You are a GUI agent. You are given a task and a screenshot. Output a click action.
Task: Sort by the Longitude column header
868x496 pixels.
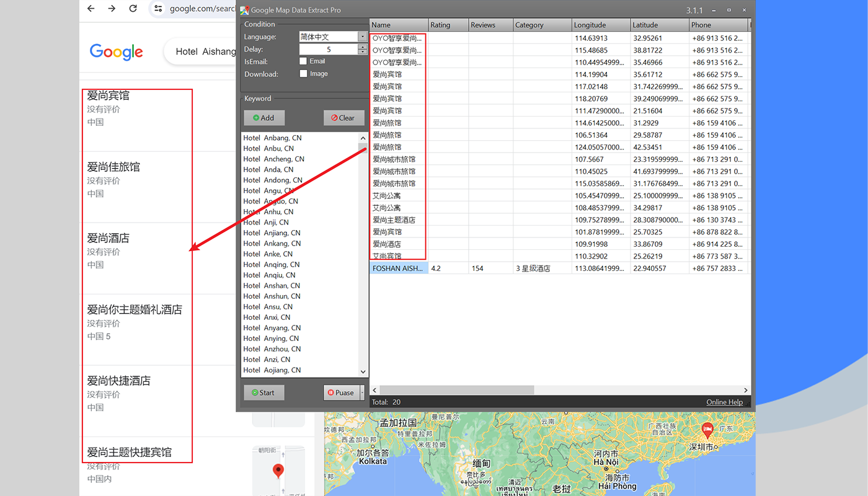(x=601, y=25)
